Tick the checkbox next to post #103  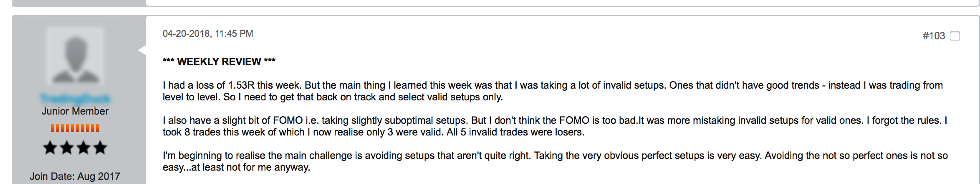(x=955, y=36)
